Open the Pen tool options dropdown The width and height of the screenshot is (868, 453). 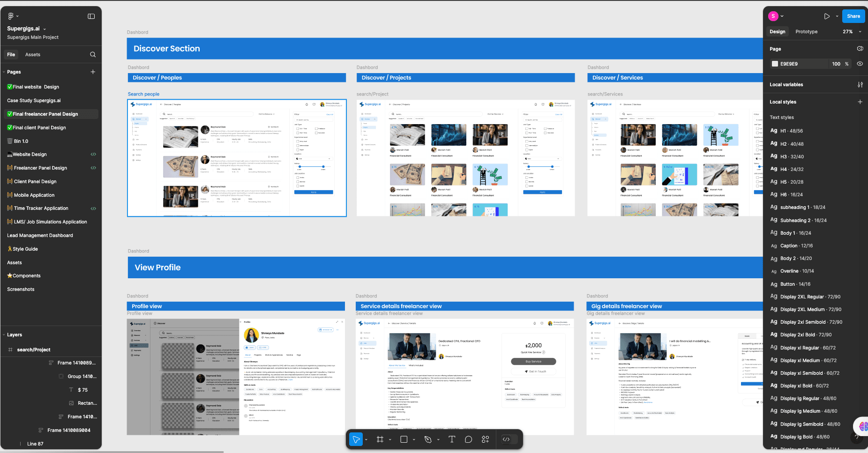pyautogui.click(x=438, y=439)
